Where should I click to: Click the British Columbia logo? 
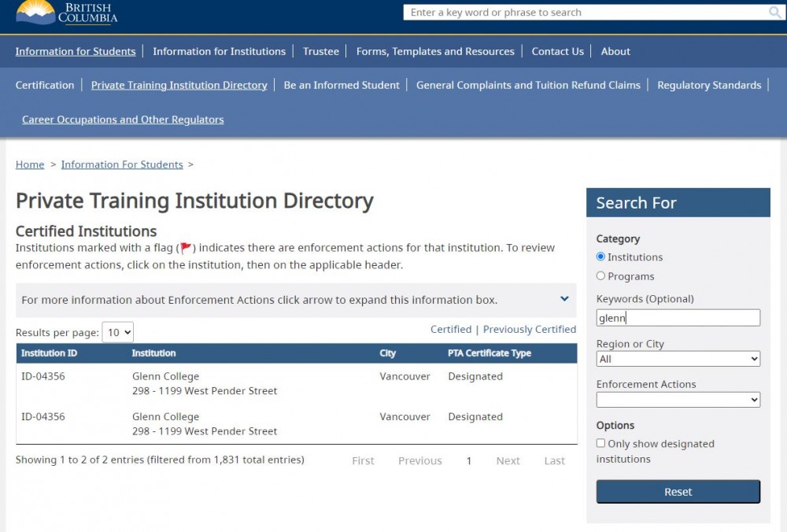tap(67, 12)
